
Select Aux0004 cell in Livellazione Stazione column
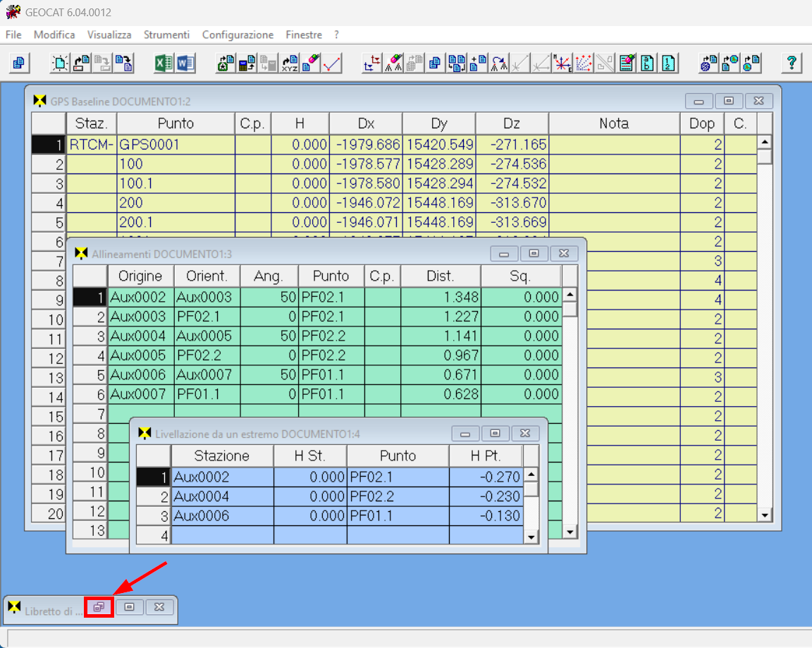[222, 496]
